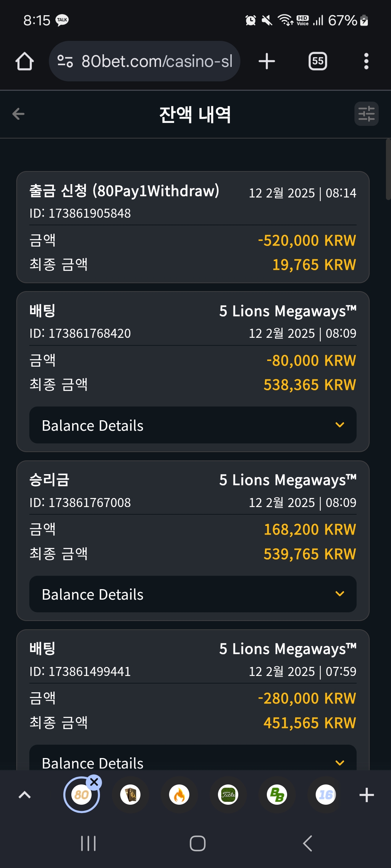
Task: Open the flame icon shortcut
Action: [179, 795]
